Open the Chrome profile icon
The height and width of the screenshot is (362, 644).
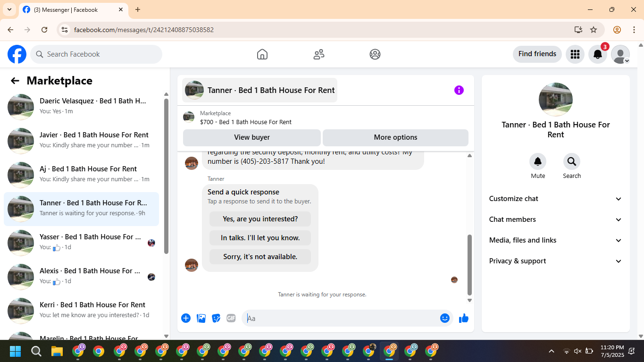tap(617, 30)
